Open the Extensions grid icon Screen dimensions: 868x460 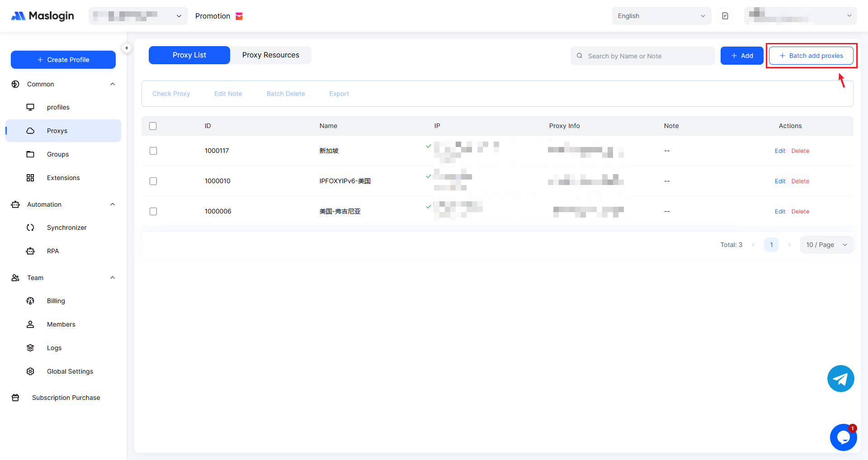30,178
